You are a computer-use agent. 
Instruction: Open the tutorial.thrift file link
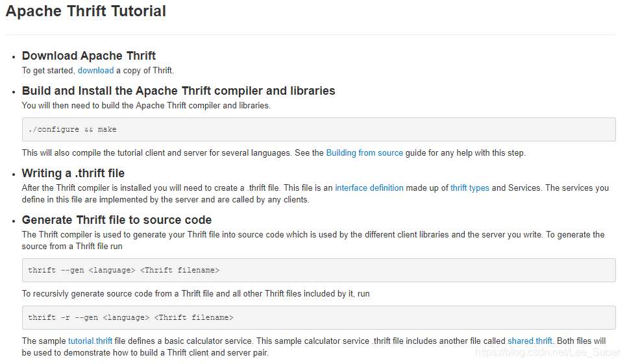pyautogui.click(x=90, y=341)
